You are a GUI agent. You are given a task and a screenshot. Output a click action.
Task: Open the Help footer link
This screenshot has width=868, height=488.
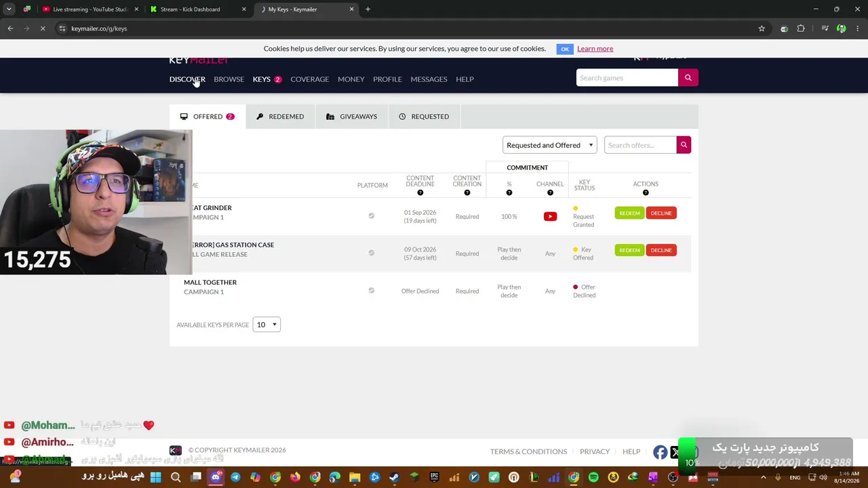pos(631,451)
